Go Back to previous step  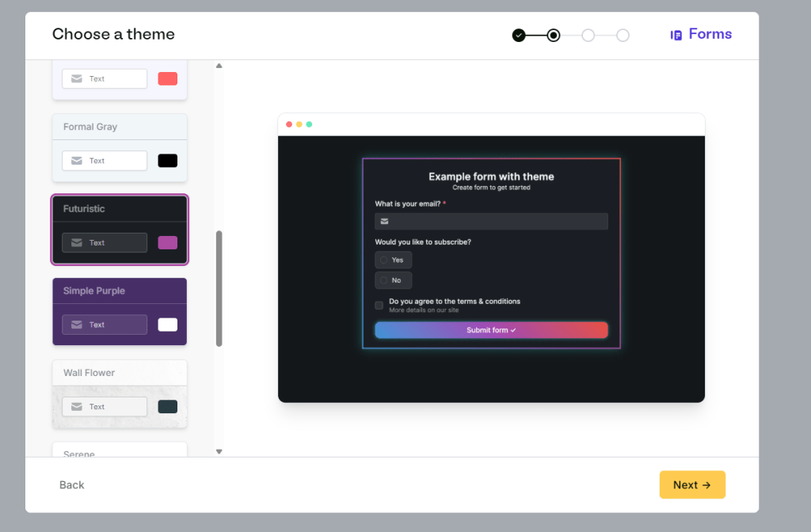(71, 485)
